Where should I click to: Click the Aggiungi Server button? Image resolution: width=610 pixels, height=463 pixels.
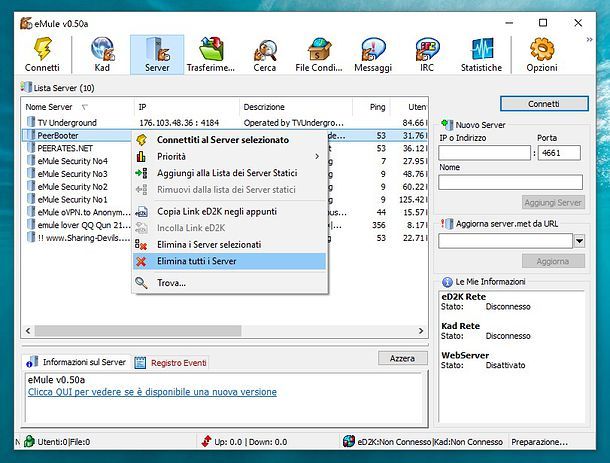[553, 202]
